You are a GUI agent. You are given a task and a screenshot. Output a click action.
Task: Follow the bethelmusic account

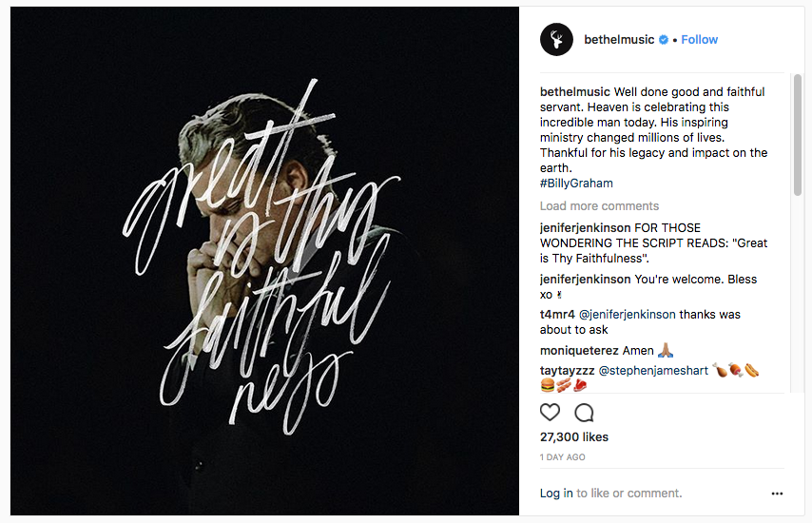[699, 40]
